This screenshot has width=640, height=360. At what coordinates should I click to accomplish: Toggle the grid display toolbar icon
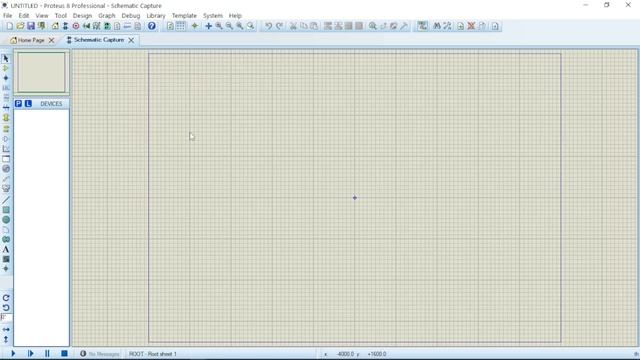coord(180,26)
